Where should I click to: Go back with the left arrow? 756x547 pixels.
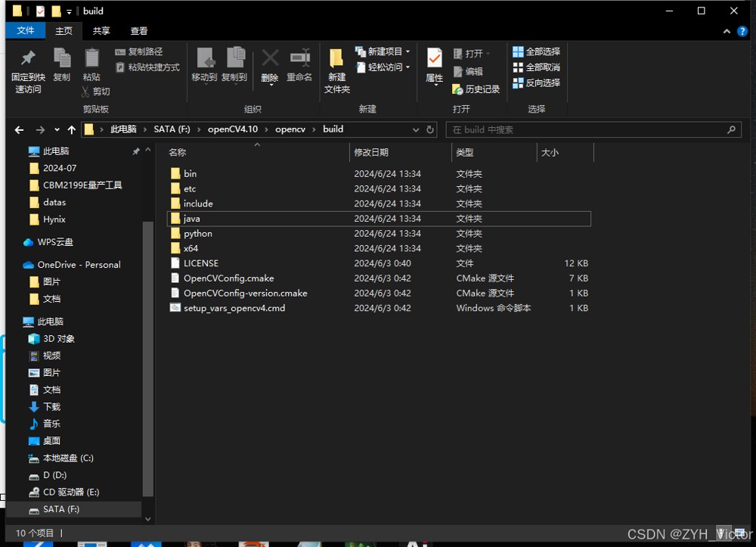[20, 130]
